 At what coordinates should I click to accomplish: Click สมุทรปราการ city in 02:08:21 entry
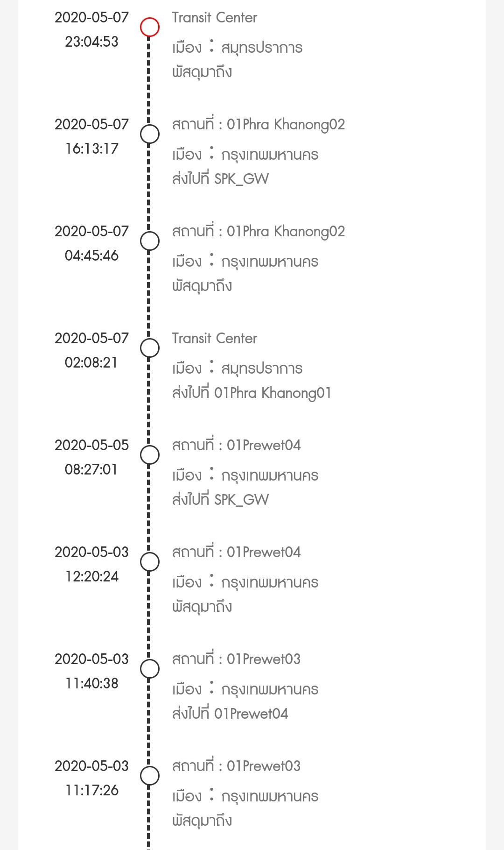261,368
